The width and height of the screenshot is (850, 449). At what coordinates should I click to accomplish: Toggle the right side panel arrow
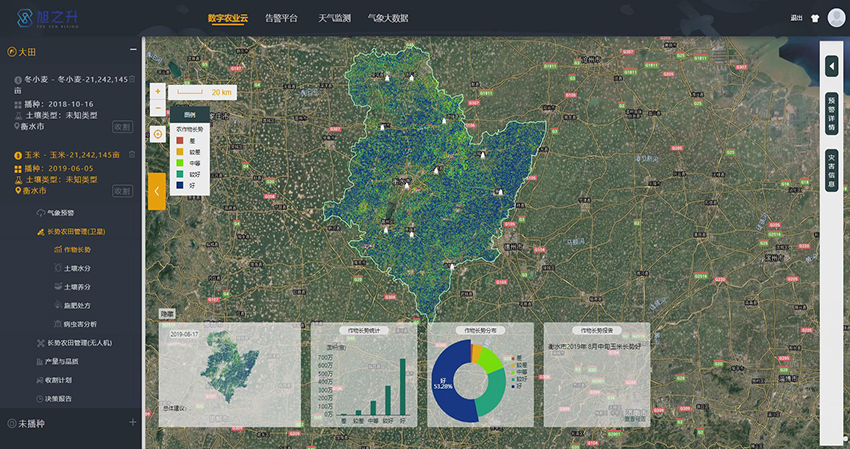point(831,66)
